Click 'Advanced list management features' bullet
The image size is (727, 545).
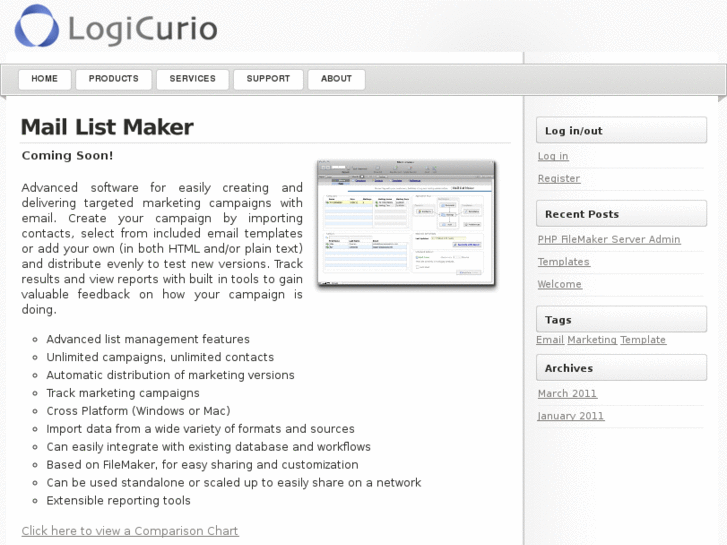[148, 340]
